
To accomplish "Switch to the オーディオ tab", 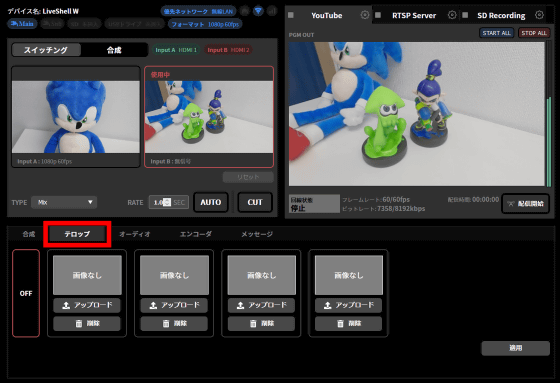I will pyautogui.click(x=135, y=234).
